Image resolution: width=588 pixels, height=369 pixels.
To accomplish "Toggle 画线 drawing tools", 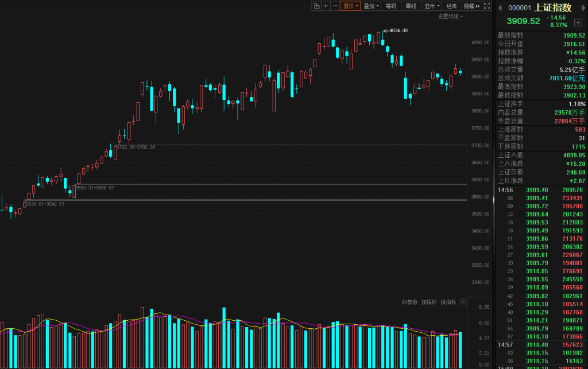I will (411, 6).
